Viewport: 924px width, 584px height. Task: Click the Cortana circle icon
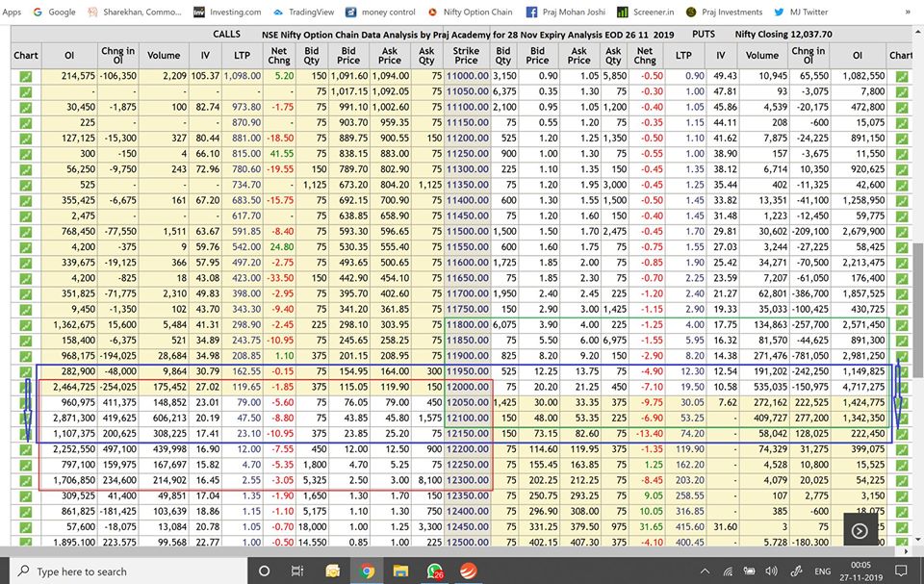tap(265, 571)
